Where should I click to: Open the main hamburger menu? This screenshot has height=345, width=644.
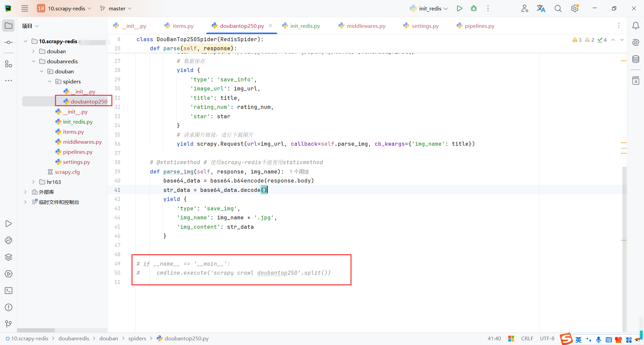tap(25, 8)
